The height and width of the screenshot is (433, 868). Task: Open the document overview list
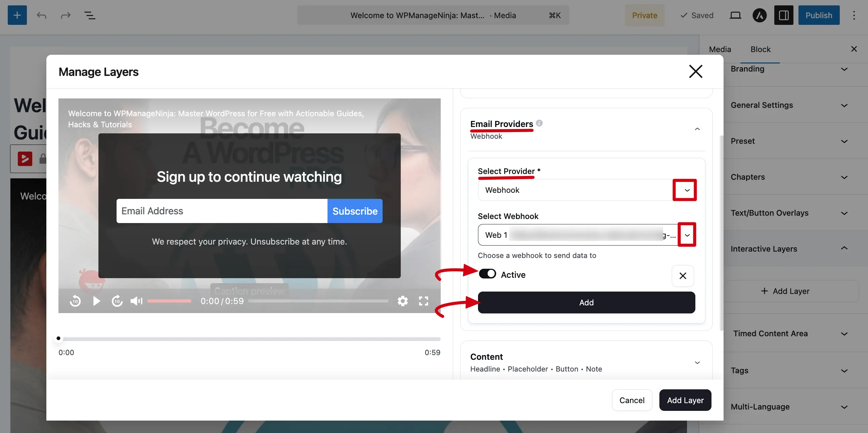[x=90, y=15]
